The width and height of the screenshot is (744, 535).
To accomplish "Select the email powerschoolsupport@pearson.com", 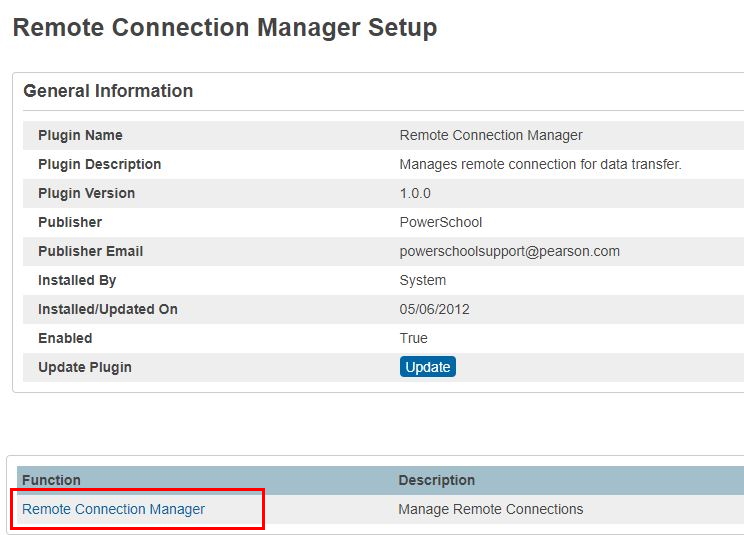I will tap(510, 251).
